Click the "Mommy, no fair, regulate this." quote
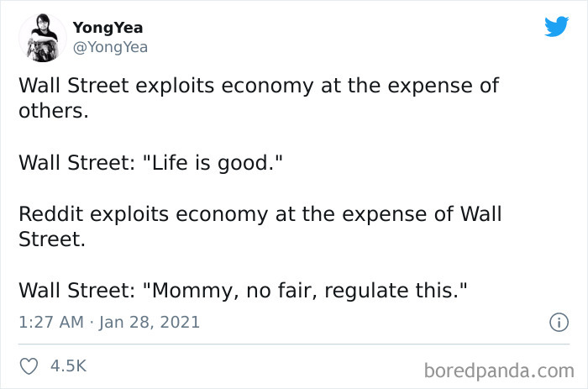Image resolution: width=588 pixels, height=389 pixels. coord(306,290)
